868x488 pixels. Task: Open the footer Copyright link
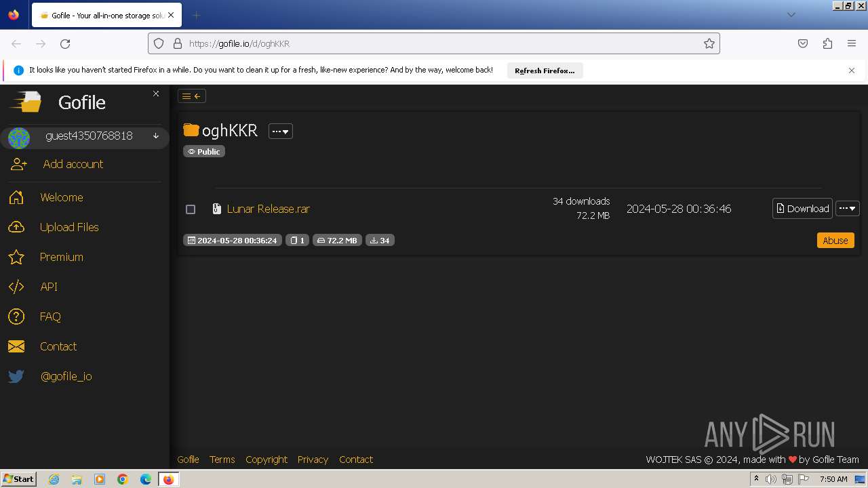click(x=267, y=460)
